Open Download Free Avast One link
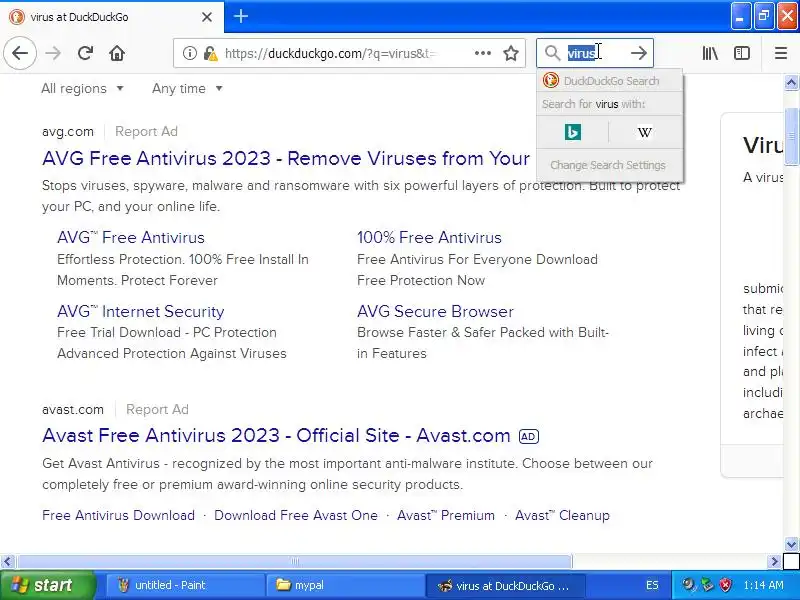The width and height of the screenshot is (800, 600). pos(296,515)
